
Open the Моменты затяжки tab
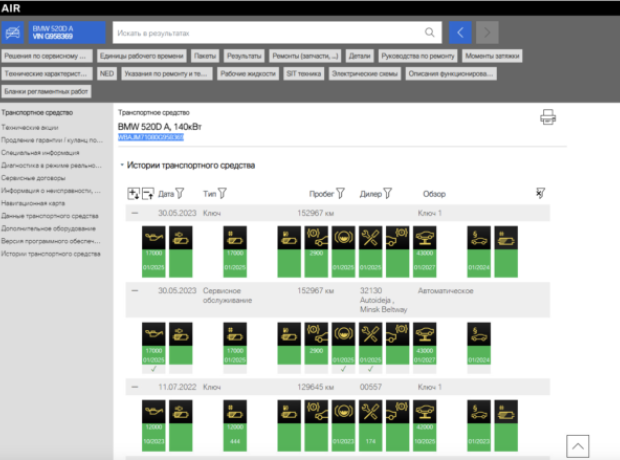(492, 56)
